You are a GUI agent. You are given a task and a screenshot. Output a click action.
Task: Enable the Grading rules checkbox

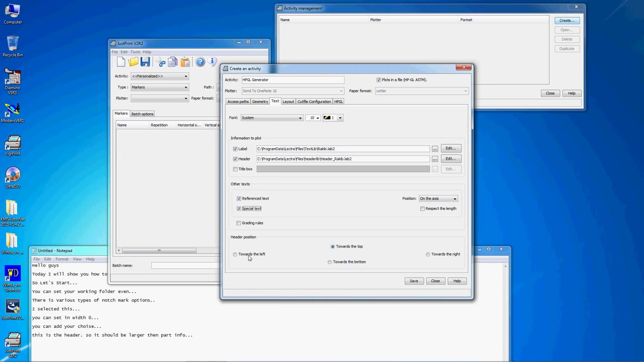[x=239, y=223]
